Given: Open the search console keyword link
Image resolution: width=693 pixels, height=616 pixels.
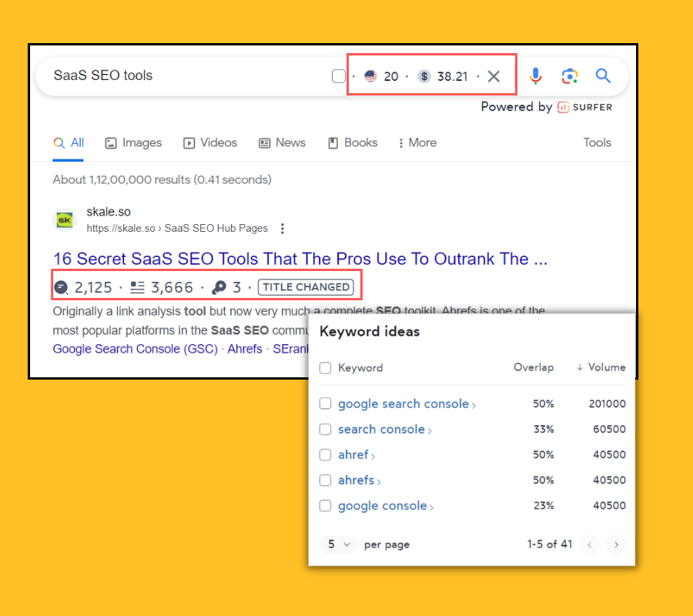Looking at the screenshot, I should (384, 430).
